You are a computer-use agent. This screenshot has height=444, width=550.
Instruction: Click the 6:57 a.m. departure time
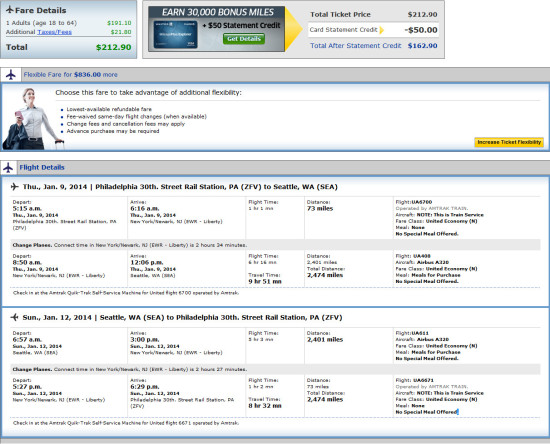(x=27, y=339)
